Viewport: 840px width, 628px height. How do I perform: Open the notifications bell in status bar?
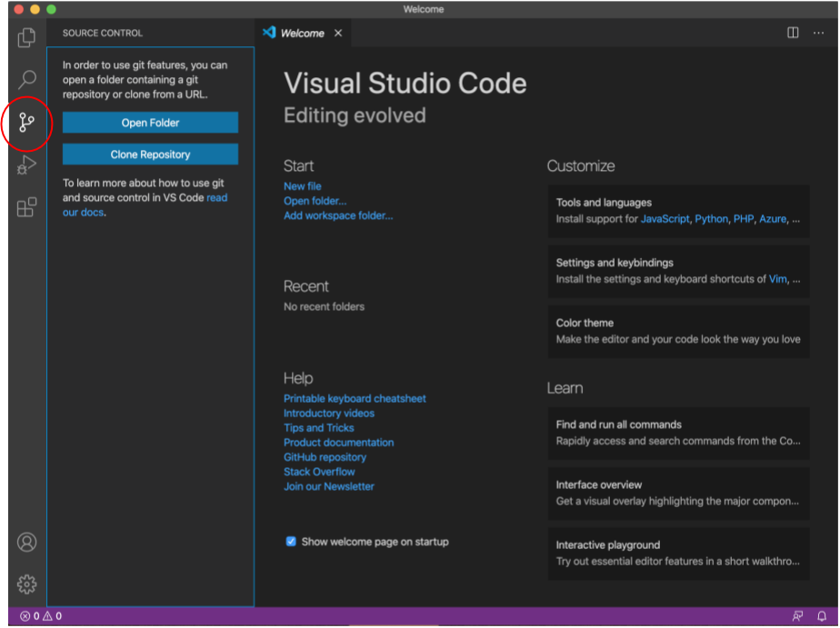(x=821, y=617)
